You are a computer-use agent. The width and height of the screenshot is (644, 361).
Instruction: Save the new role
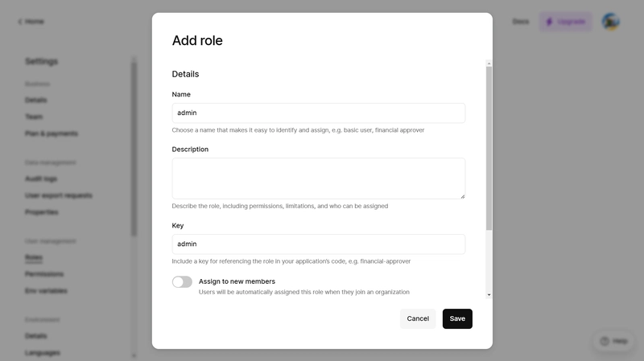[457, 318]
